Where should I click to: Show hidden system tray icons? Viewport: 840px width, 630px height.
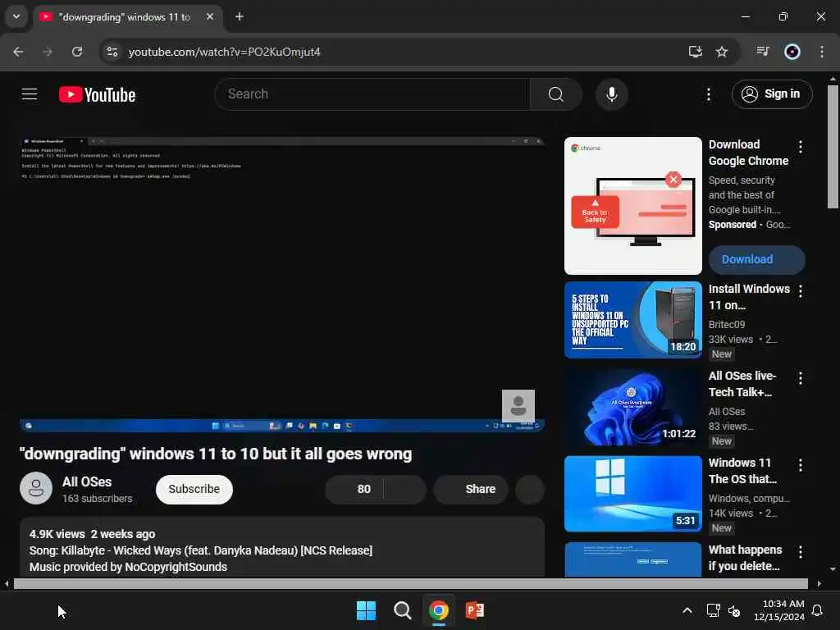tap(687, 610)
